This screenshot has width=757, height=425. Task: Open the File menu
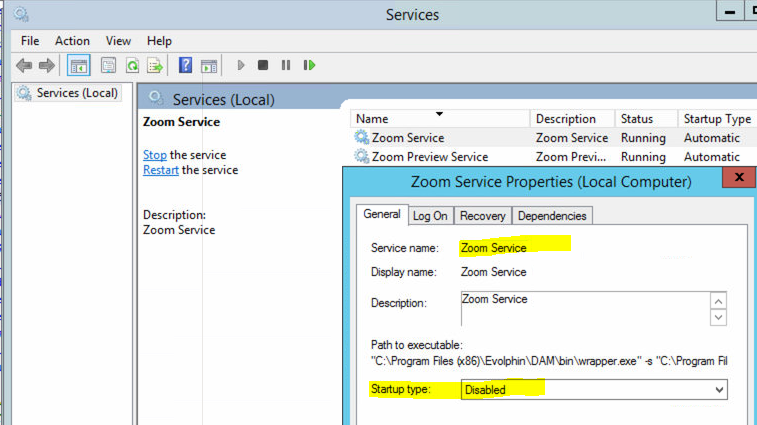30,41
